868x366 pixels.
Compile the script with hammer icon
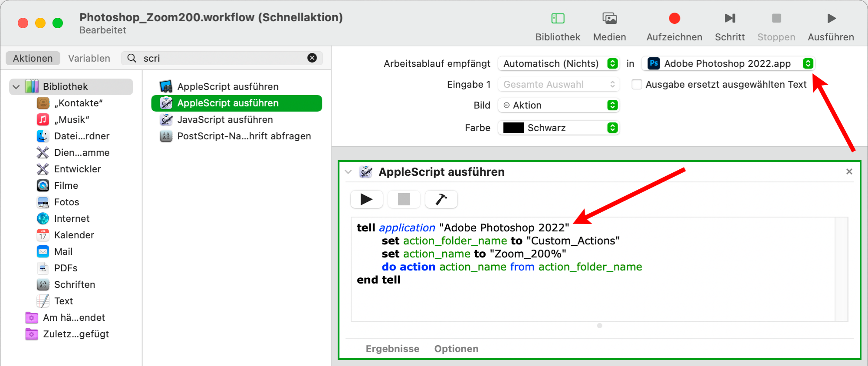pyautogui.click(x=441, y=199)
